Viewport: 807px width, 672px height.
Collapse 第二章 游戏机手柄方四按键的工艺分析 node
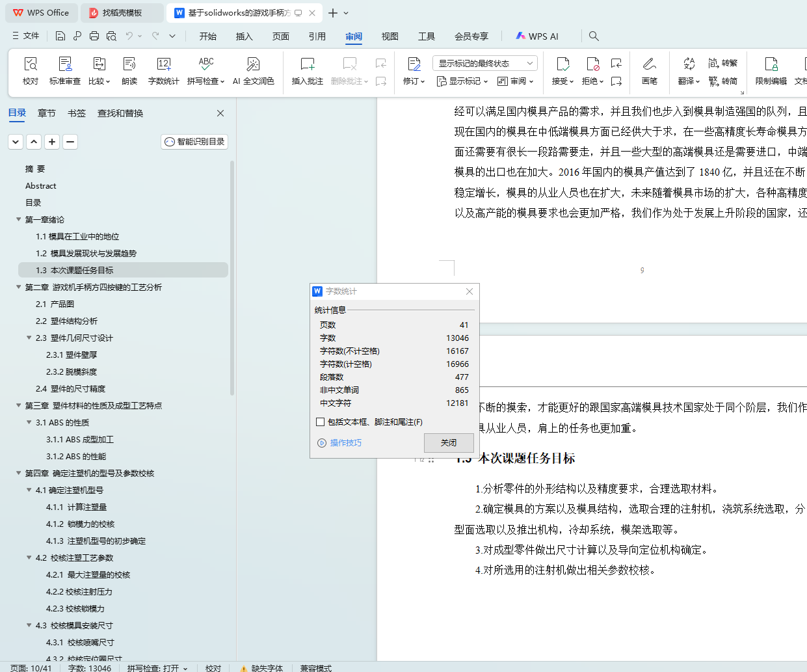(19, 287)
